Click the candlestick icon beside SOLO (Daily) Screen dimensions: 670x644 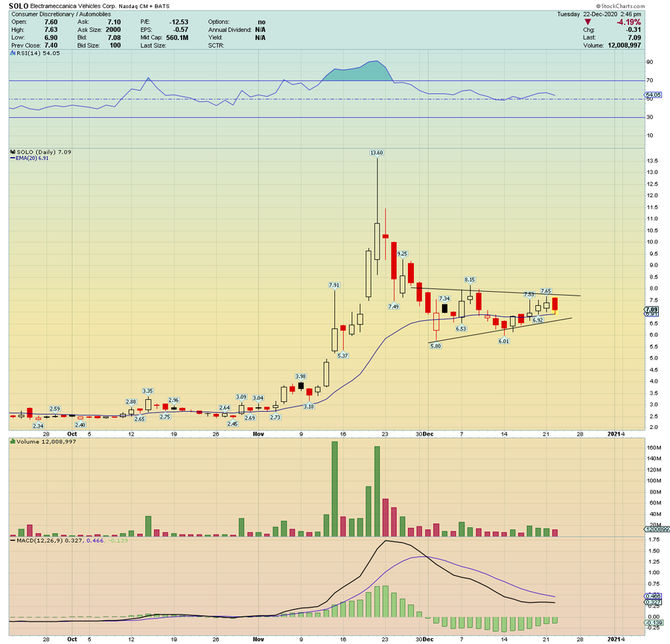point(13,152)
